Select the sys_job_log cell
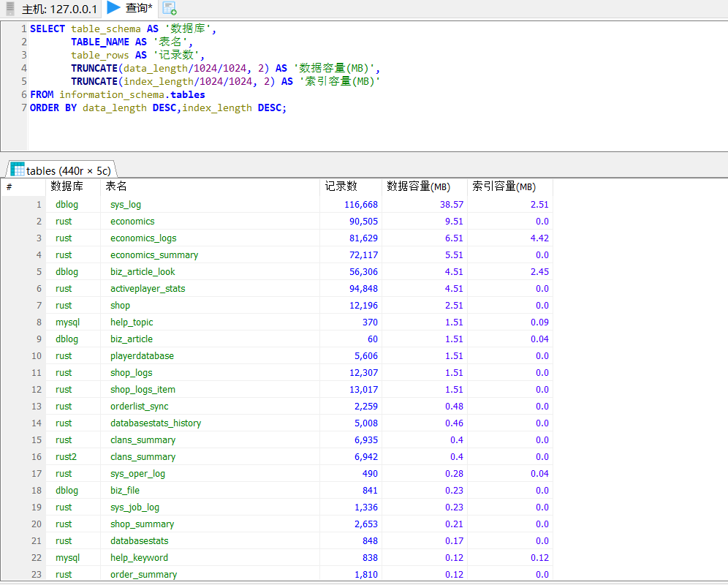 (x=210, y=507)
